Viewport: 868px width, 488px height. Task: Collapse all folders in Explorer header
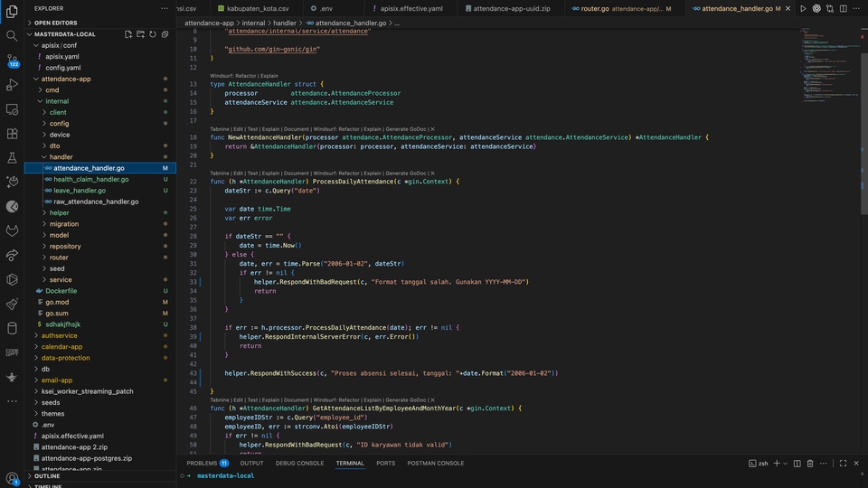(x=165, y=34)
